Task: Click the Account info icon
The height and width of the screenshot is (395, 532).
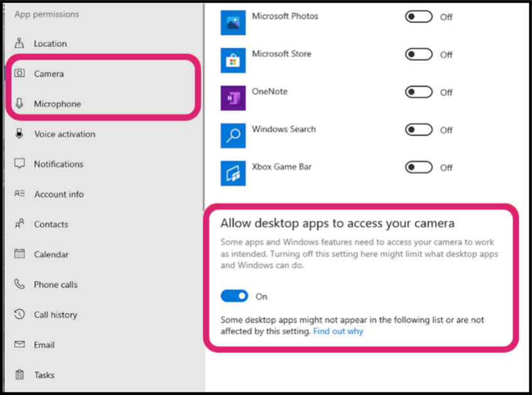Action: [19, 193]
